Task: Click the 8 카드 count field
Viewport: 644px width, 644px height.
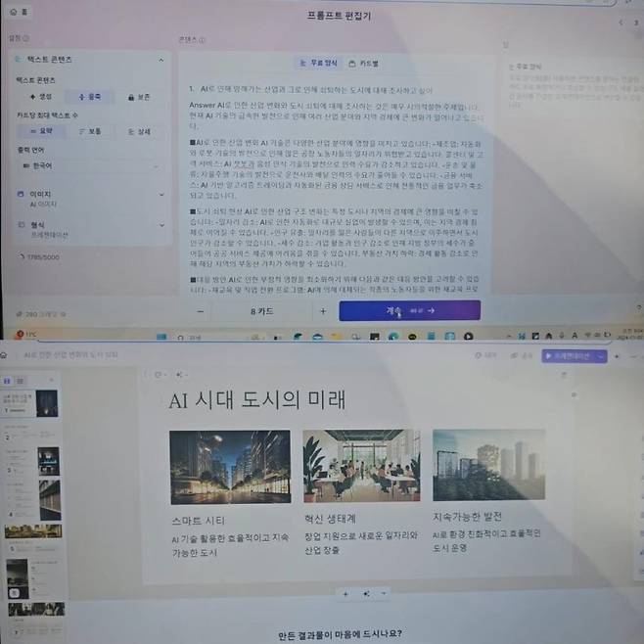Action: [x=261, y=311]
